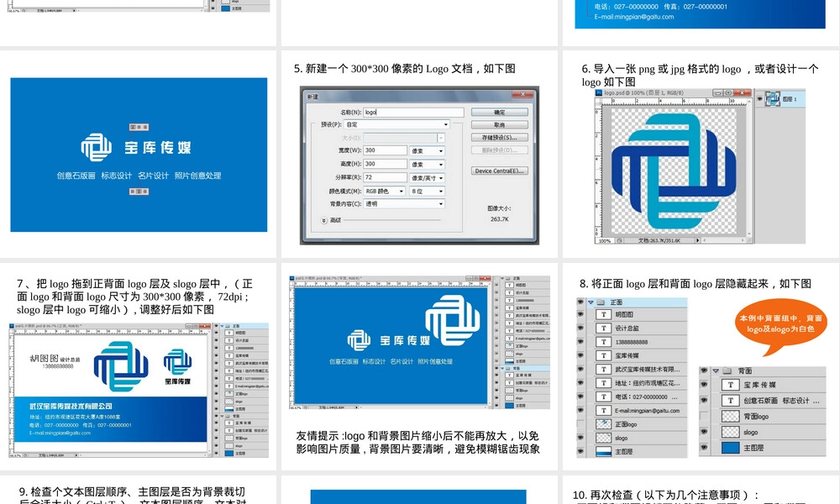Click the 文档:263.7K/351.6K status text
Image resolution: width=840 pixels, height=504 pixels.
point(659,241)
